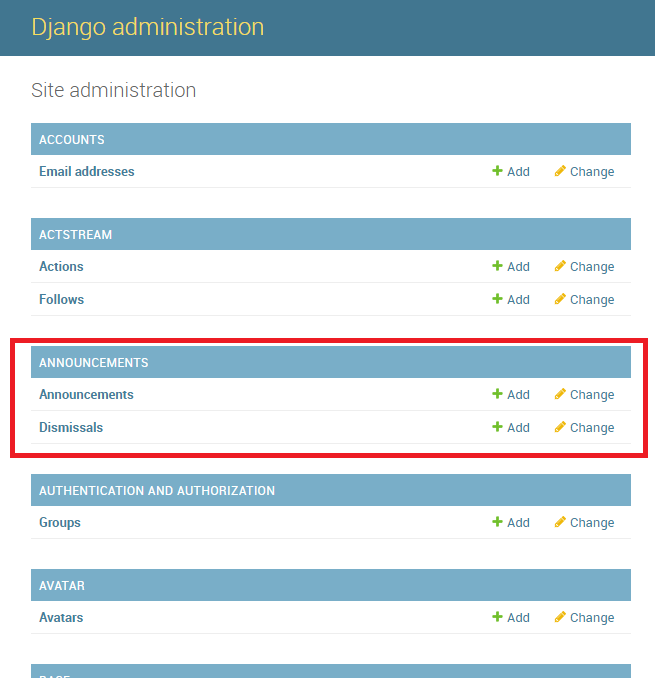Open the Avatars model link
Image resolution: width=655 pixels, height=678 pixels.
click(61, 618)
